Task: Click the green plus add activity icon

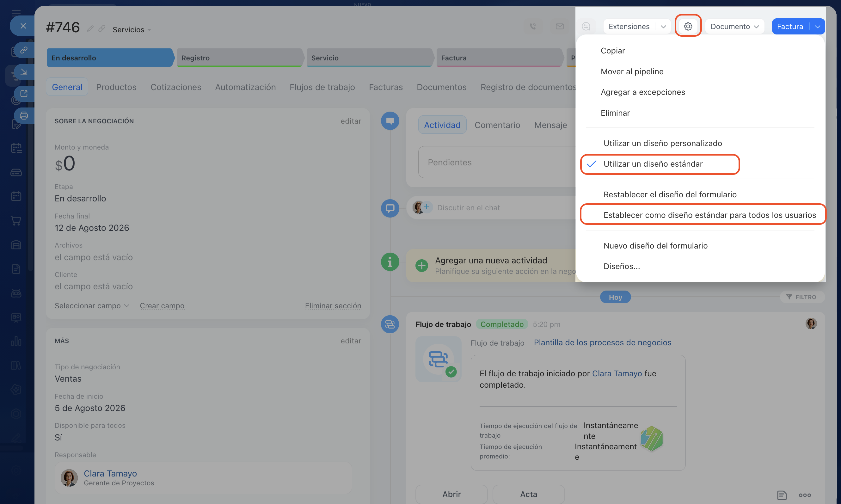Action: pos(422,266)
